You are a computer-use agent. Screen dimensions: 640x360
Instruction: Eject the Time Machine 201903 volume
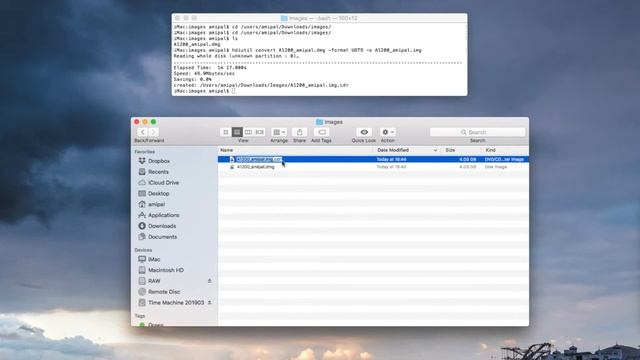(x=209, y=302)
